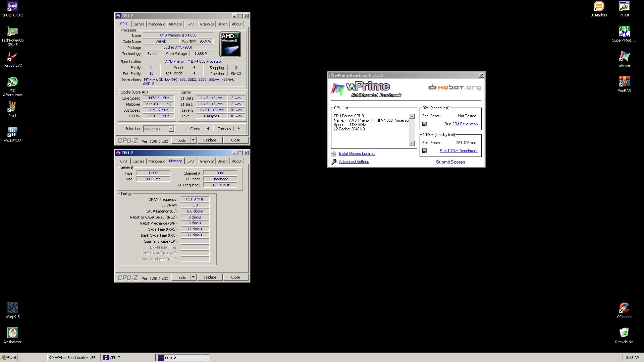This screenshot has width=644, height=362.
Task: Expand the Socket #1 selection dropdown
Action: 171,129
